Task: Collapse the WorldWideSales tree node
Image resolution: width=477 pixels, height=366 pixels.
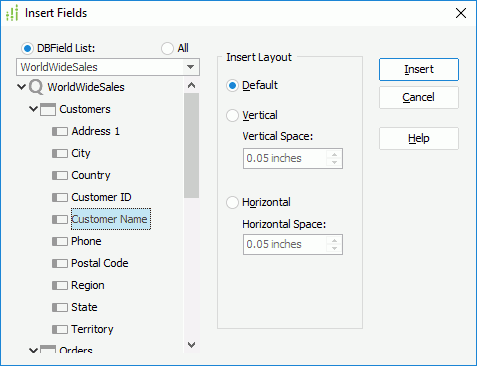Action: pyautogui.click(x=21, y=87)
